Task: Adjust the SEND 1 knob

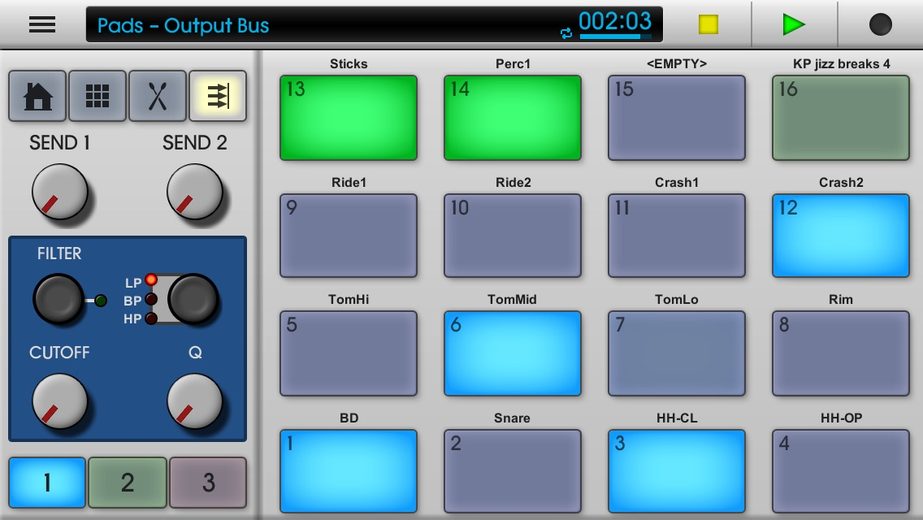Action: 60,191
